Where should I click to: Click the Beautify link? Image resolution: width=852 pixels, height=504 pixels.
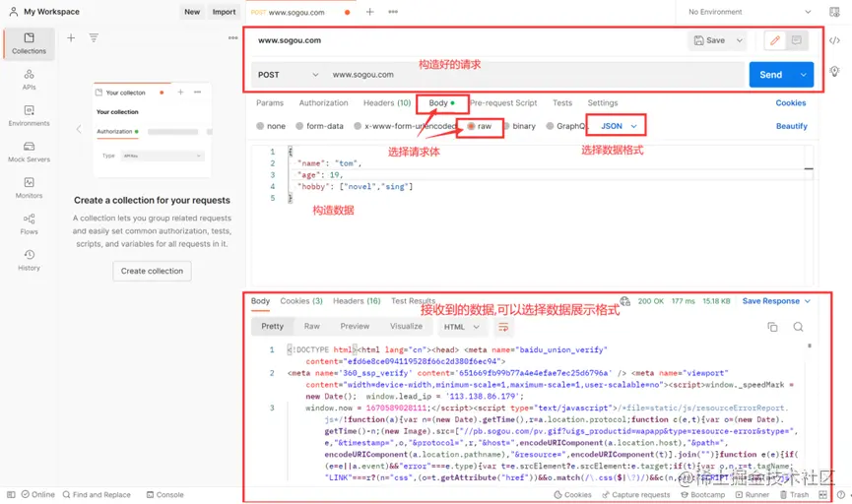[791, 126]
